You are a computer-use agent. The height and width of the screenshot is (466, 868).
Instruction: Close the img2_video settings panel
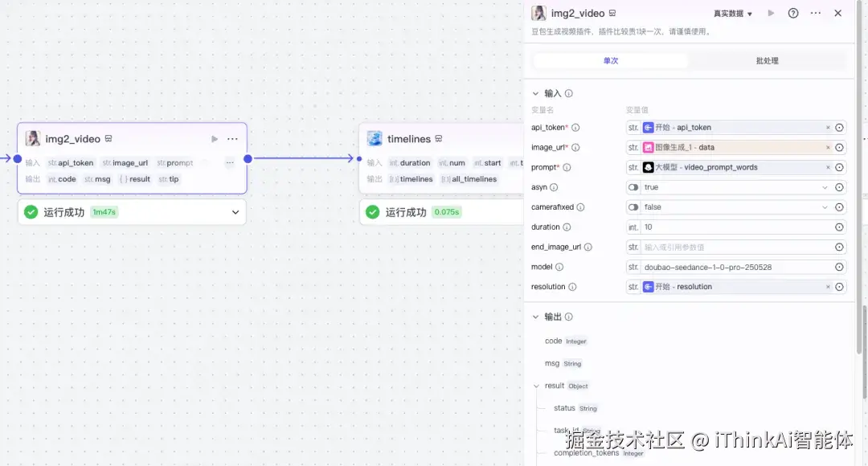[x=838, y=14]
